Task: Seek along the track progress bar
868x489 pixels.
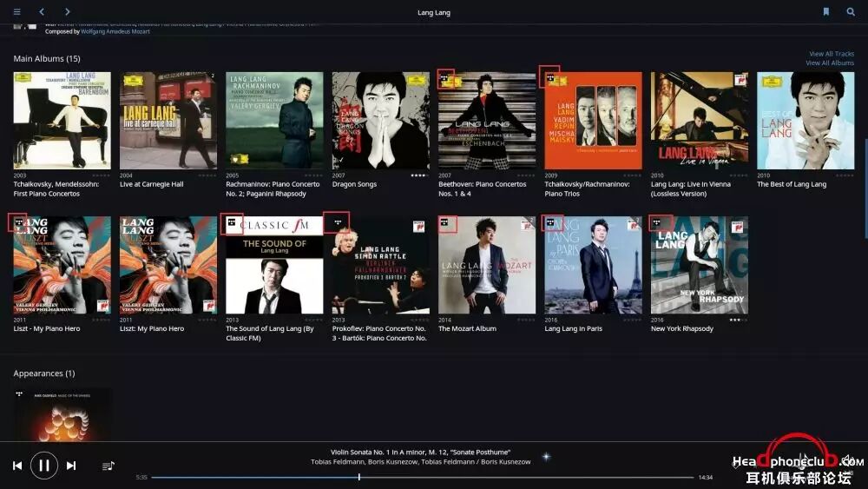Action: point(422,477)
